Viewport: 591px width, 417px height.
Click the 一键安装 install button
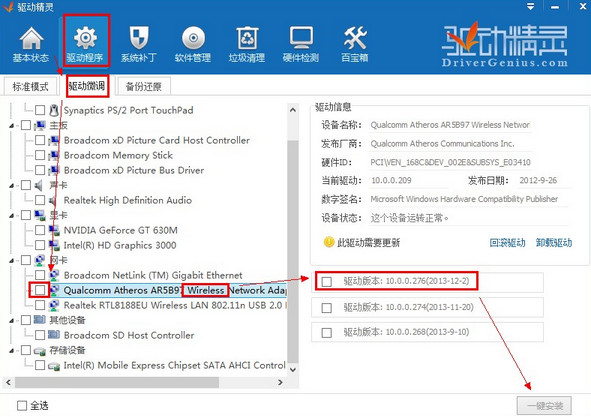[x=544, y=406]
